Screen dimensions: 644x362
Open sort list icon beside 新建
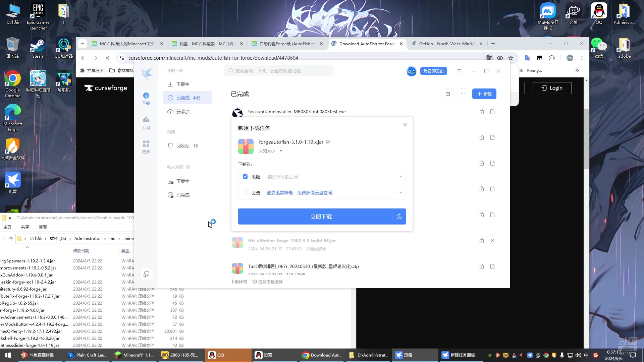pos(448,94)
